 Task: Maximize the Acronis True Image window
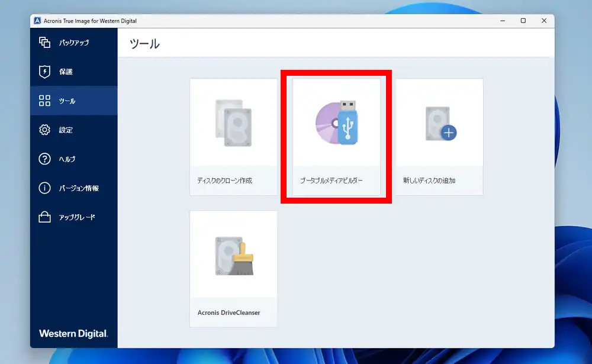pos(523,21)
